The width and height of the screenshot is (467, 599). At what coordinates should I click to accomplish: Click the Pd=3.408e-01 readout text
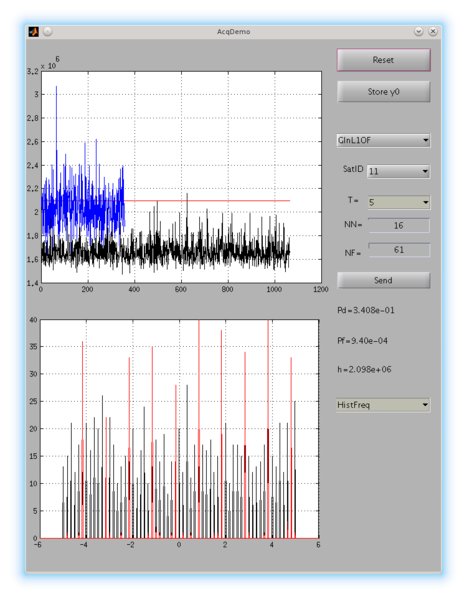366,310
